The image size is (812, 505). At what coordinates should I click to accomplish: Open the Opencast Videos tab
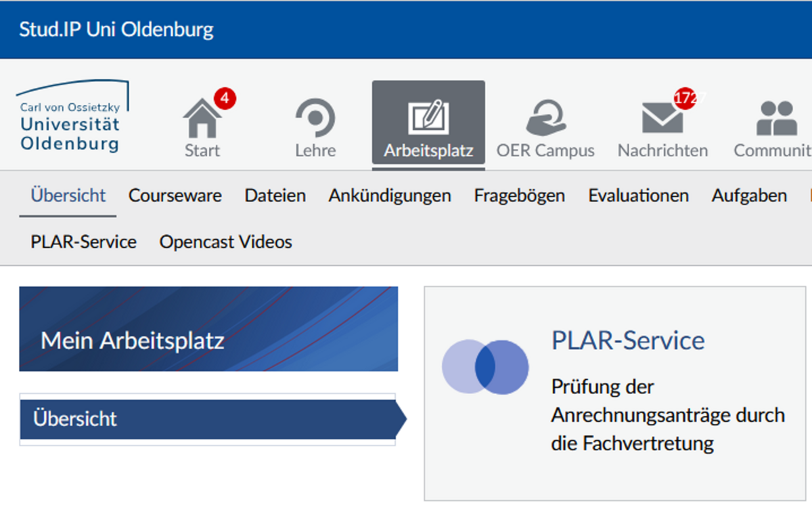226,242
